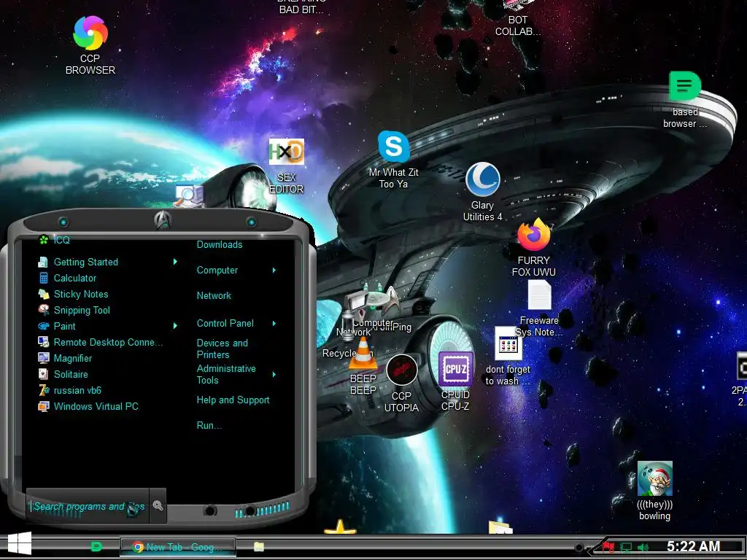Image resolution: width=747 pixels, height=560 pixels.
Task: Choose Run... in the Start menu
Action: click(x=209, y=426)
